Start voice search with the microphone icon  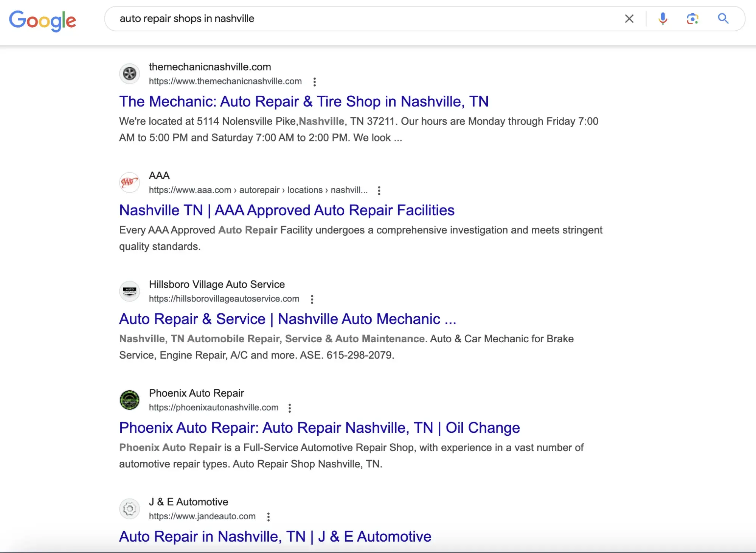click(663, 19)
